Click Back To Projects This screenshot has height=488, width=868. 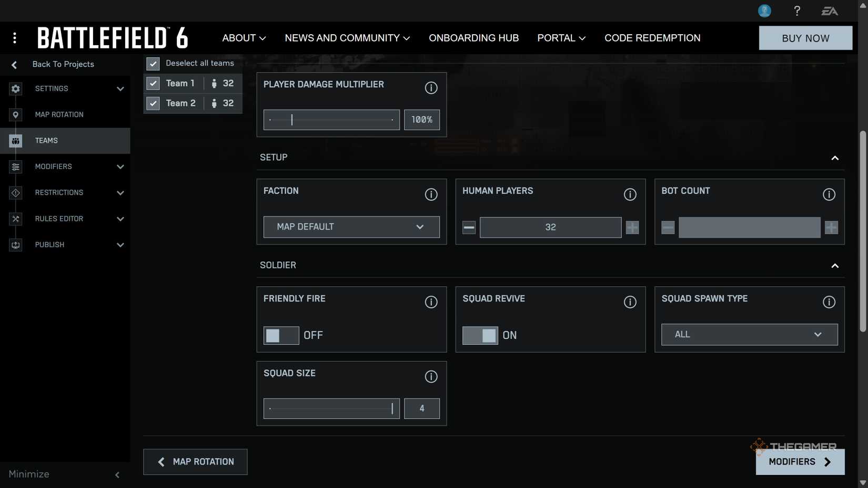point(63,64)
